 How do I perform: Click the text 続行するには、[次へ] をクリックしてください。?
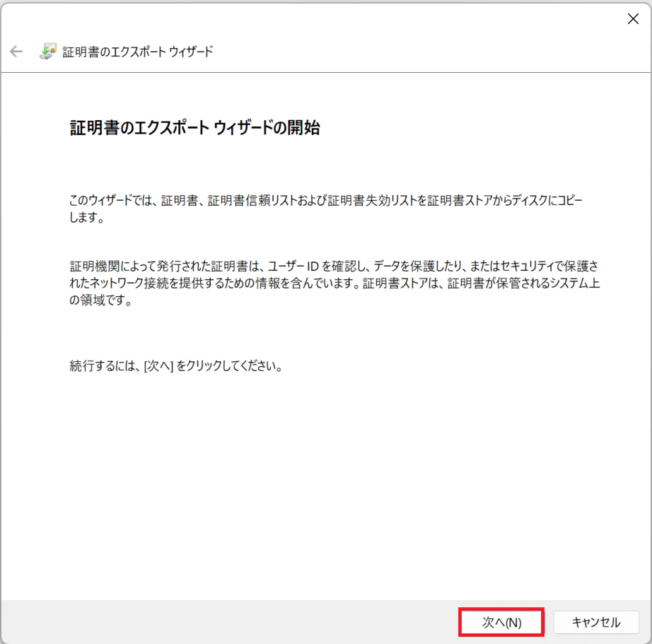point(176,366)
